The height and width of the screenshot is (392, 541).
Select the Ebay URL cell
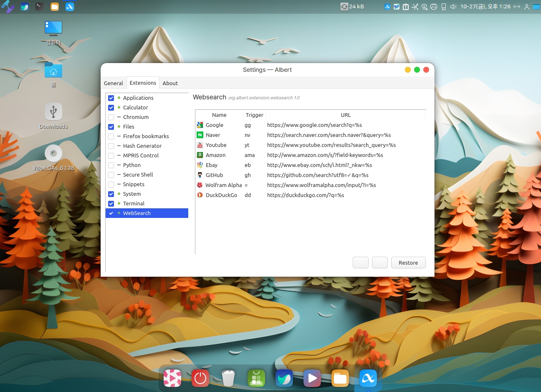tap(319, 165)
